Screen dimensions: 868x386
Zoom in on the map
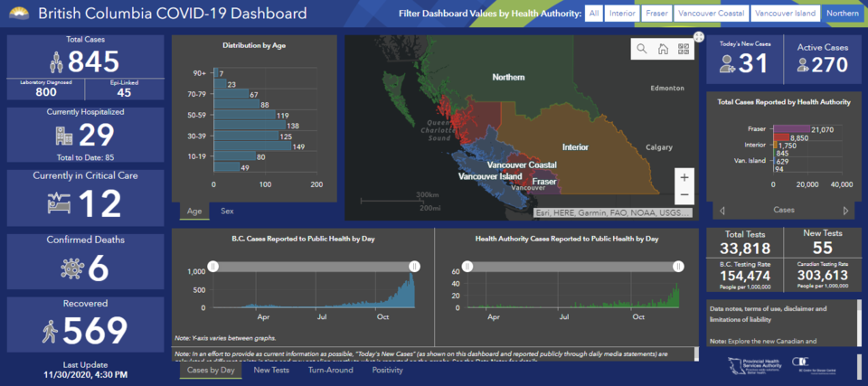coord(684,177)
